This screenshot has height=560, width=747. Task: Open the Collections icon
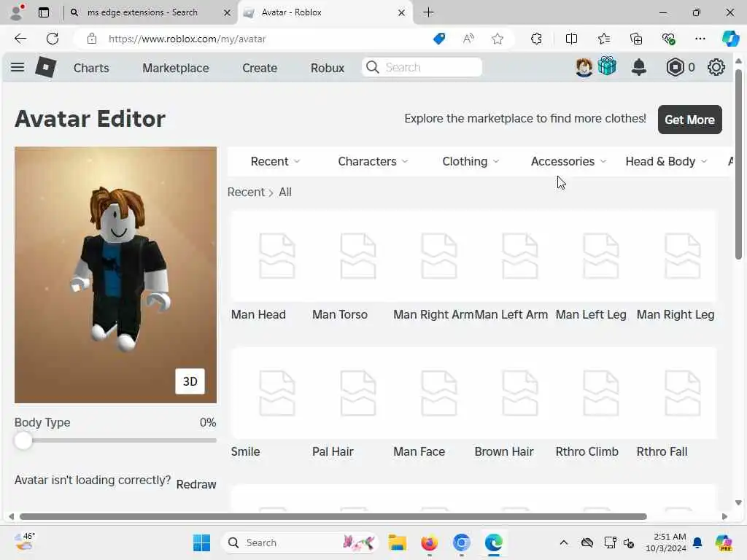click(x=636, y=39)
